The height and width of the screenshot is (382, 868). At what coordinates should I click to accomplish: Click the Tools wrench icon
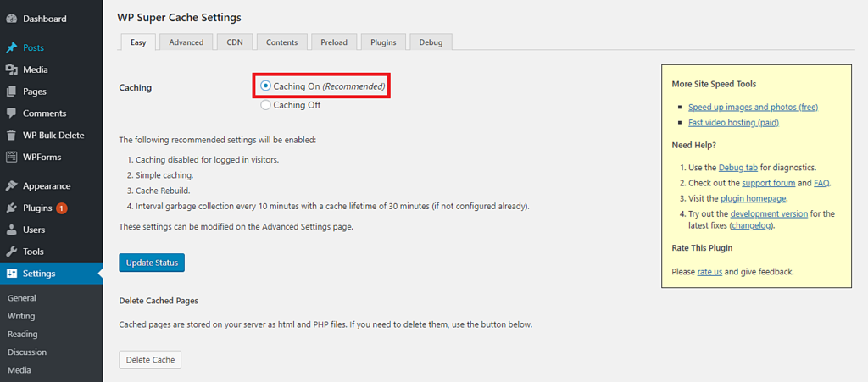tap(11, 252)
